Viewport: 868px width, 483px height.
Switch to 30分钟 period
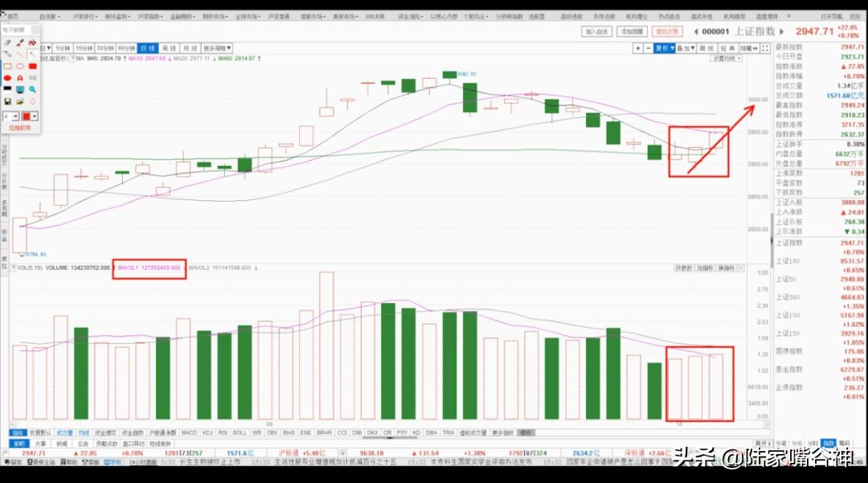[x=105, y=48]
